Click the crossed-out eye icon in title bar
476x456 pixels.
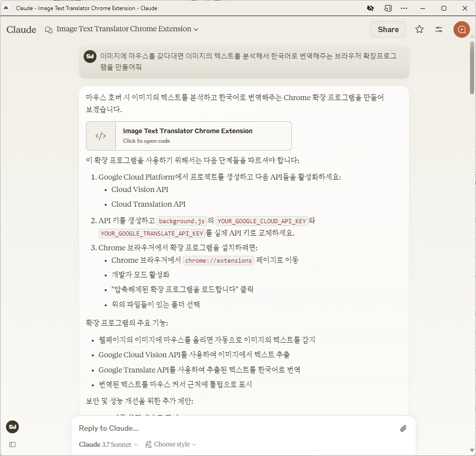pos(370,8)
